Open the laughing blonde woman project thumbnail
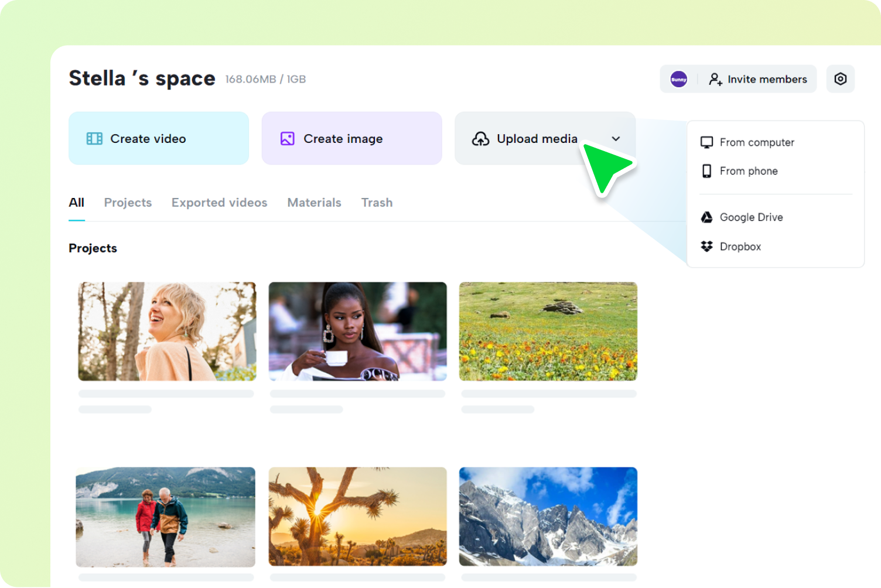 coord(168,331)
